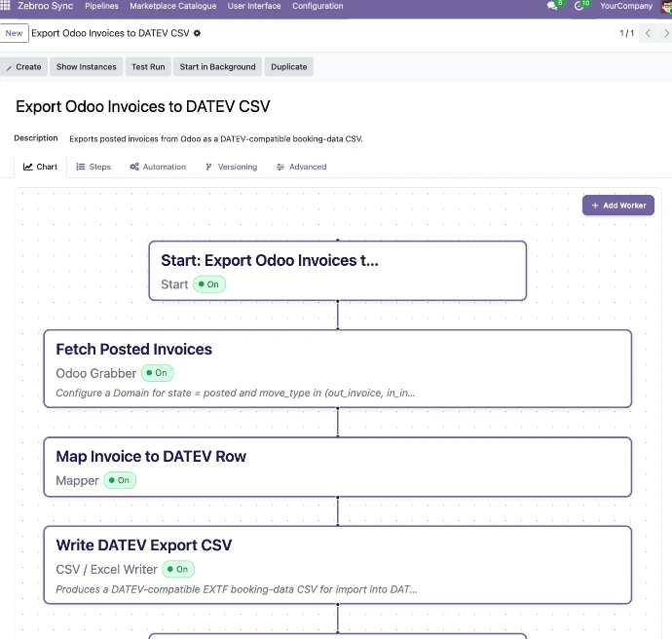Open the Configuration menu

(x=317, y=6)
